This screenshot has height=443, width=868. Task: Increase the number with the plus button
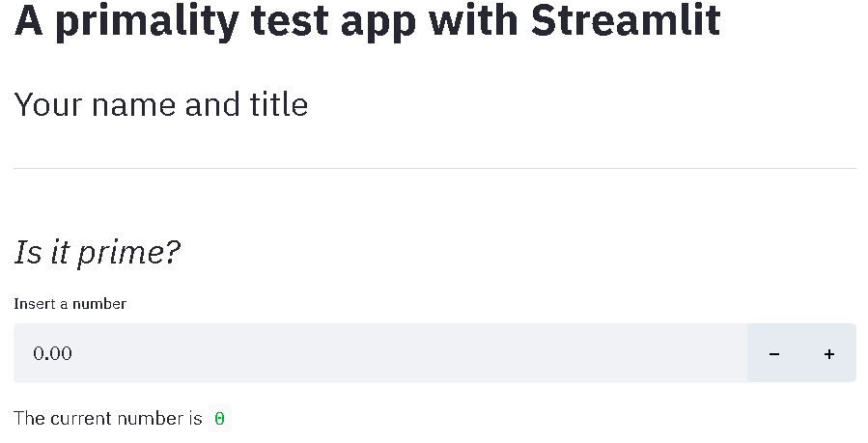pos(828,353)
